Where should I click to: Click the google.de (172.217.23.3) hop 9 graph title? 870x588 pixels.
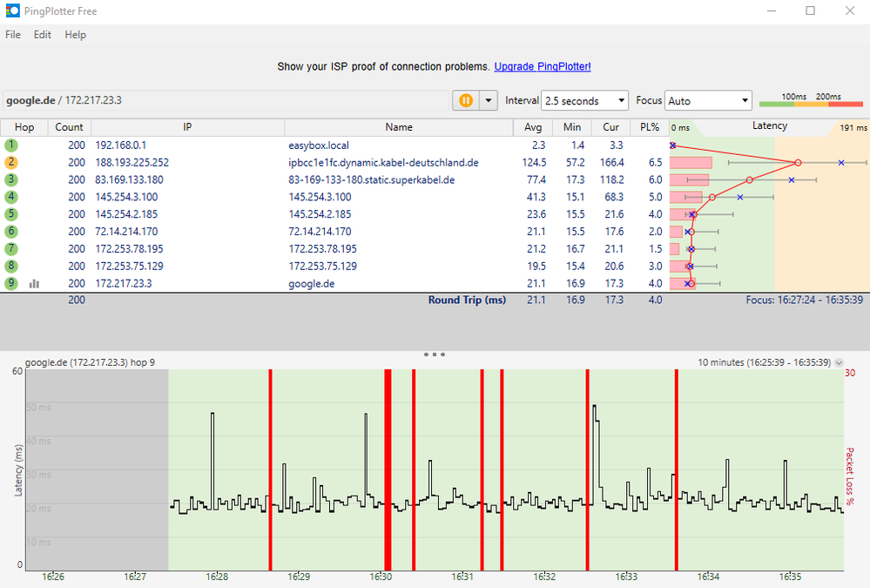90,362
